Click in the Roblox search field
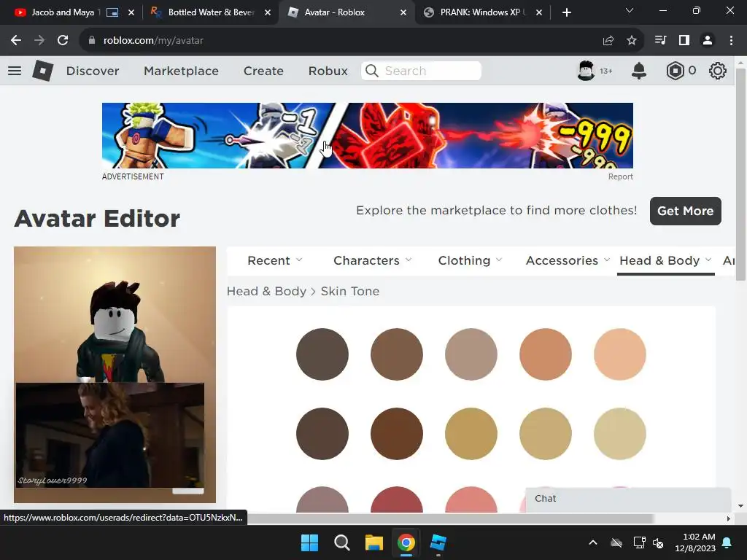 click(x=421, y=71)
